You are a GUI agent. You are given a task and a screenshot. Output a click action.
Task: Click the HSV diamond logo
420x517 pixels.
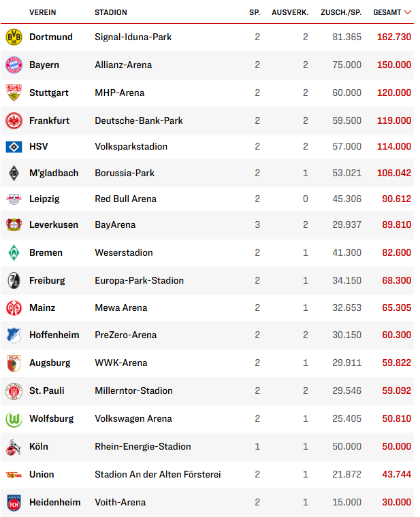[14, 146]
